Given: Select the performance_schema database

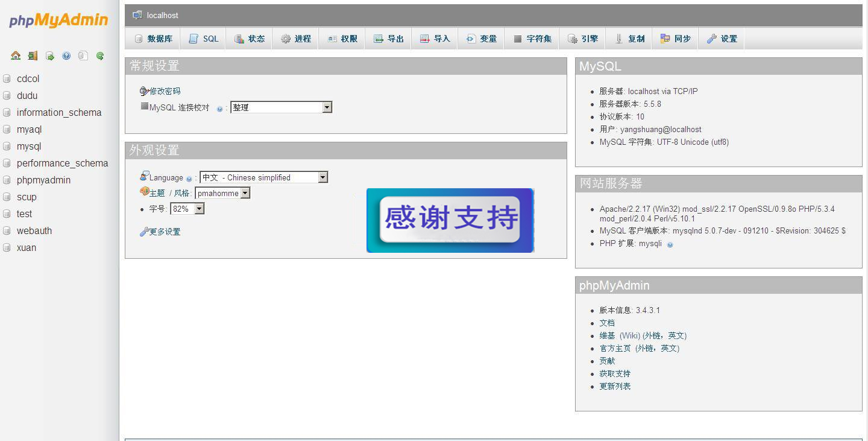Looking at the screenshot, I should point(62,163).
